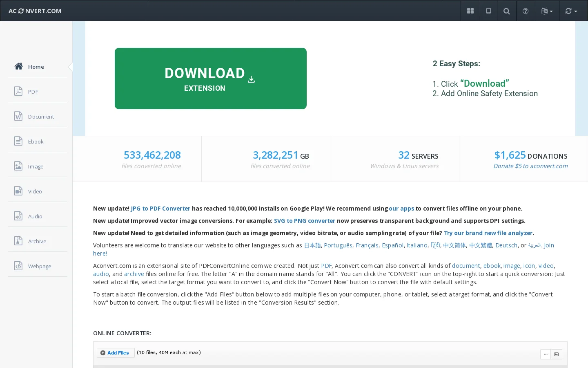The height and width of the screenshot is (368, 588).
Task: Click the green Download Extension button
Action: (211, 79)
